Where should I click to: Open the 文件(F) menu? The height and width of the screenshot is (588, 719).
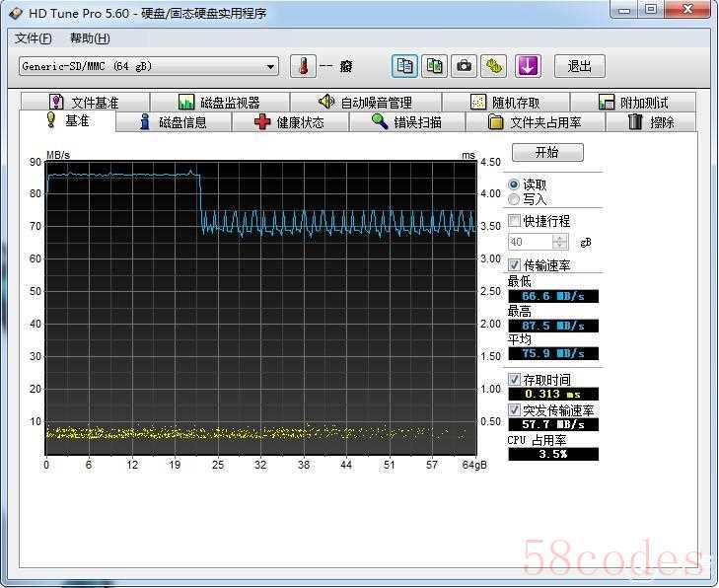click(x=33, y=38)
